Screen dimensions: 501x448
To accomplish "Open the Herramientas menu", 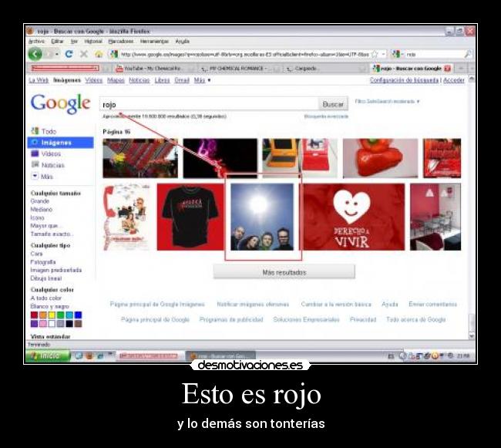I will click(154, 41).
